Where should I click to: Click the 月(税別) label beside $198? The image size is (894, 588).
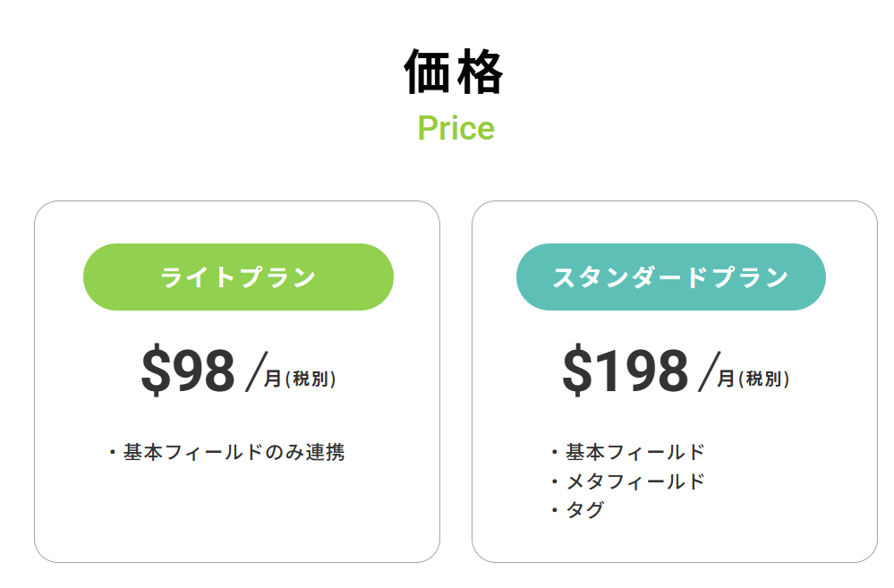pos(753,379)
